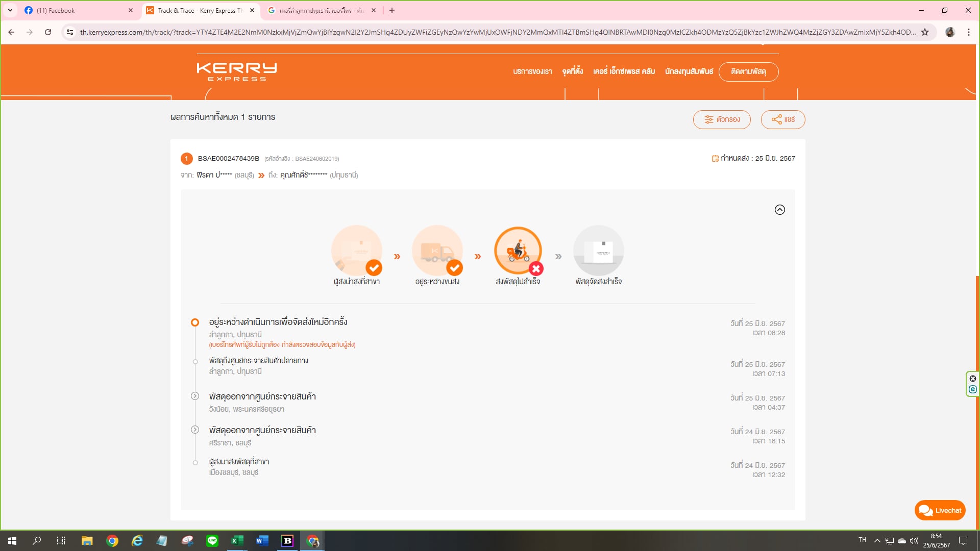
Task: Open the notification center icon
Action: tap(963, 541)
